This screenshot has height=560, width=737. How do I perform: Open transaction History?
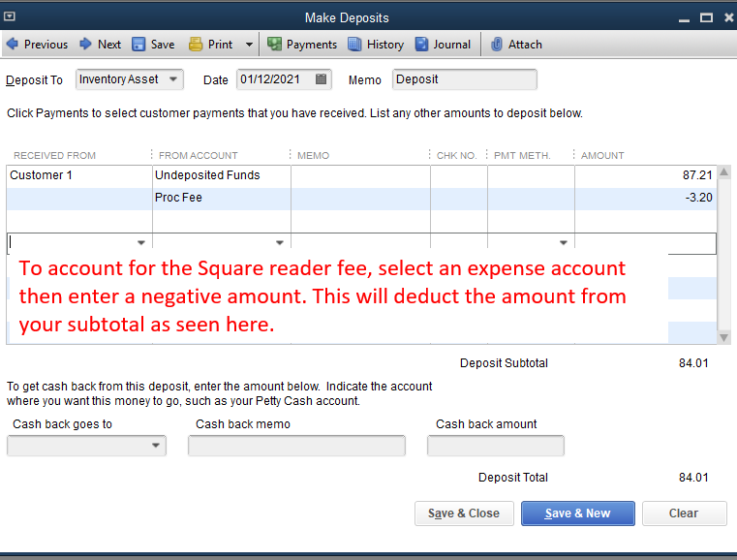coord(376,45)
